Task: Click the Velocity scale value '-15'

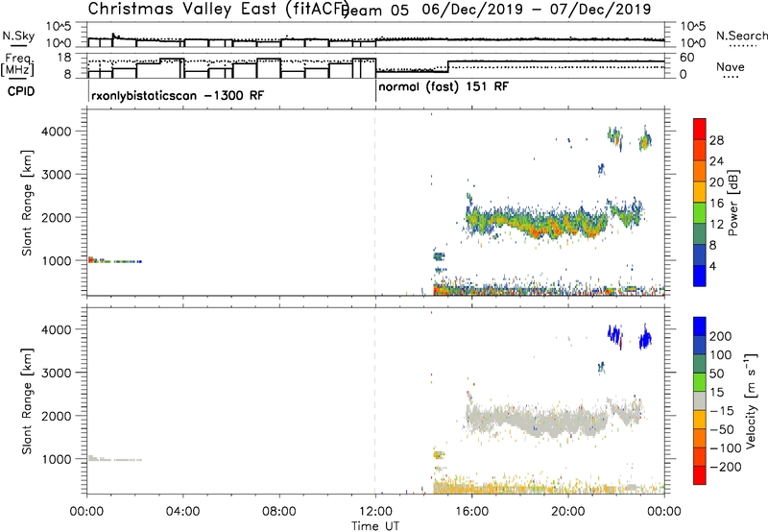Action: click(722, 411)
